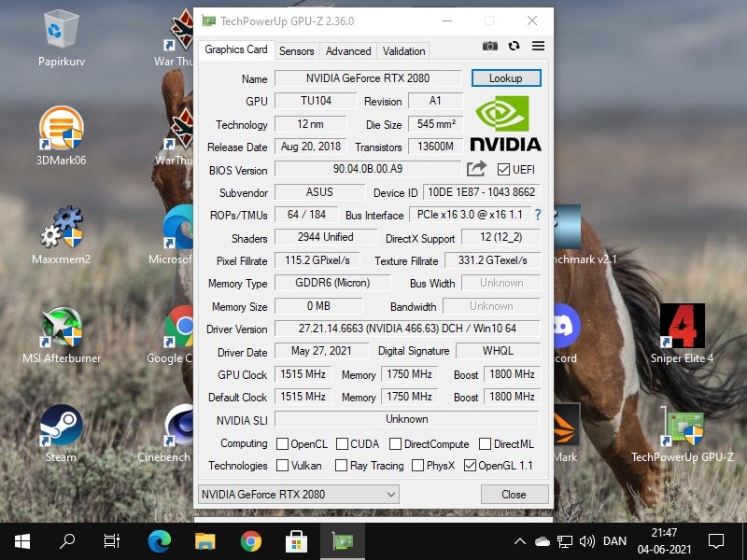Open network settings tray icon
This screenshot has height=560, width=747.
point(565,541)
